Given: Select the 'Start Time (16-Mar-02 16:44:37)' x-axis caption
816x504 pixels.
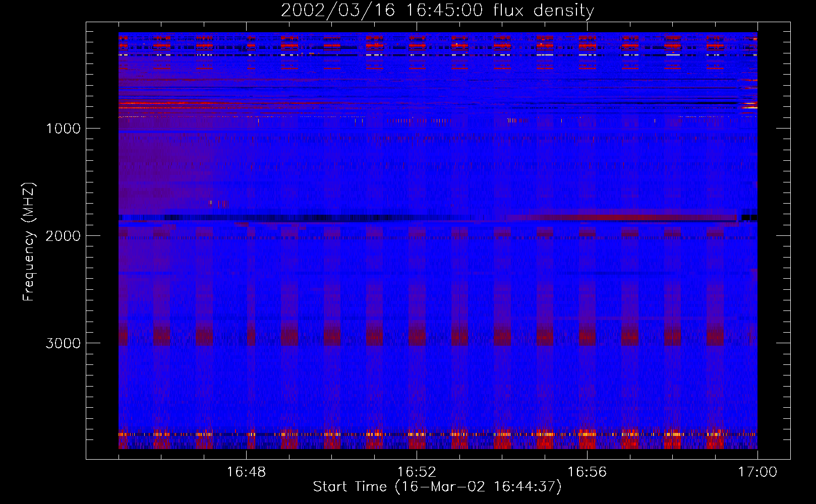Looking at the screenshot, I should coord(437,487).
